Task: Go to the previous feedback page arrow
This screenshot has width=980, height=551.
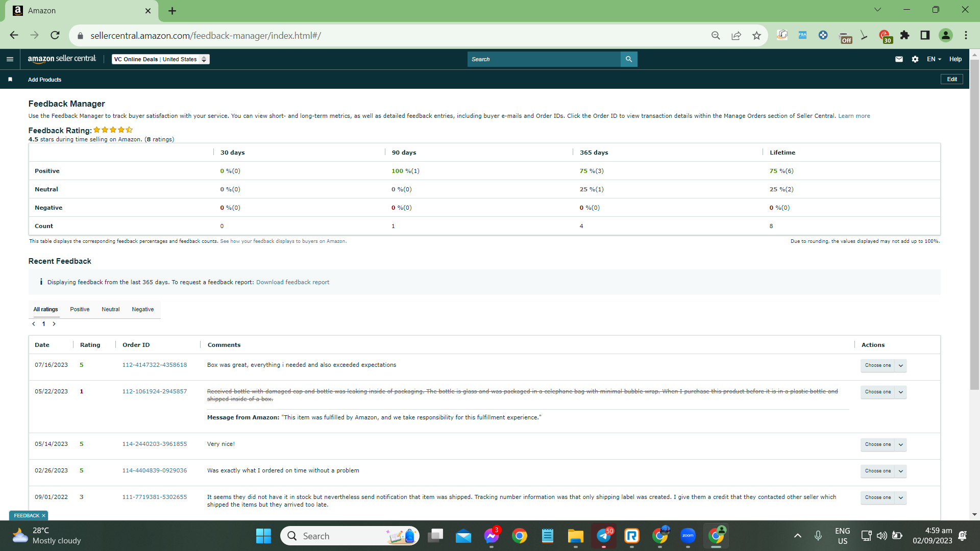Action: point(34,324)
